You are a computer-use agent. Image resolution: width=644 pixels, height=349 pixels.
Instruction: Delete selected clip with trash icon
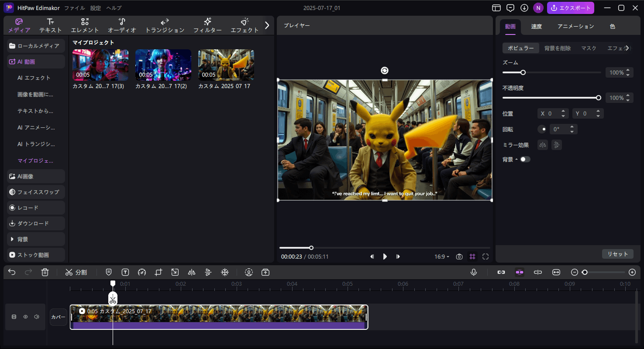[x=45, y=272]
